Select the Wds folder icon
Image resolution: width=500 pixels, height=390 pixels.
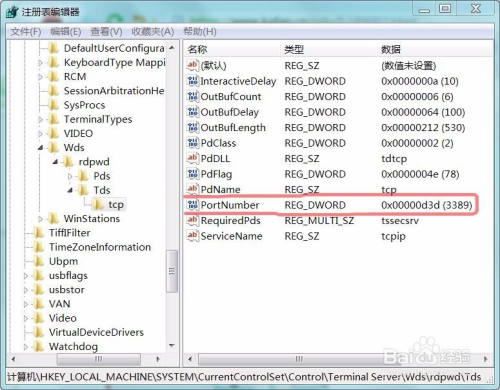click(x=53, y=147)
